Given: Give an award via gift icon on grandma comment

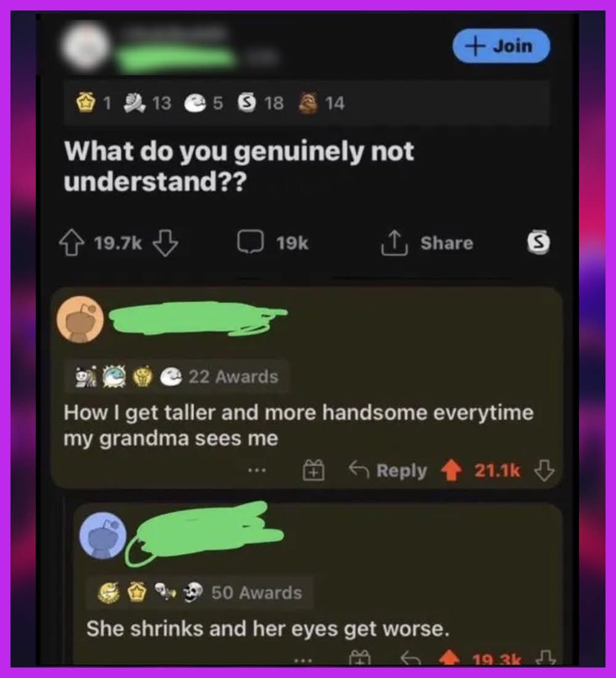Looking at the screenshot, I should (314, 470).
